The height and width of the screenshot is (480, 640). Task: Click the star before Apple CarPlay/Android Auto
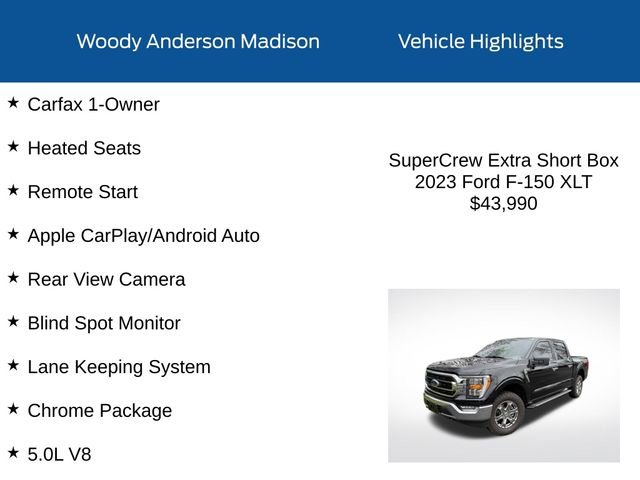[x=13, y=233]
